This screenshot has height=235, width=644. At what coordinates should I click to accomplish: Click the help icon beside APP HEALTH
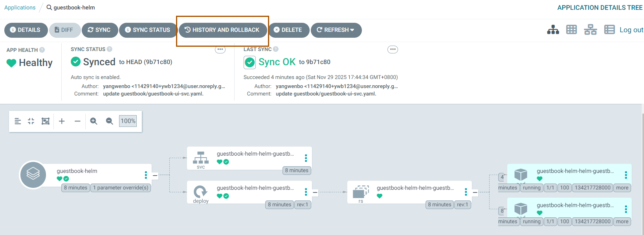pos(42,50)
